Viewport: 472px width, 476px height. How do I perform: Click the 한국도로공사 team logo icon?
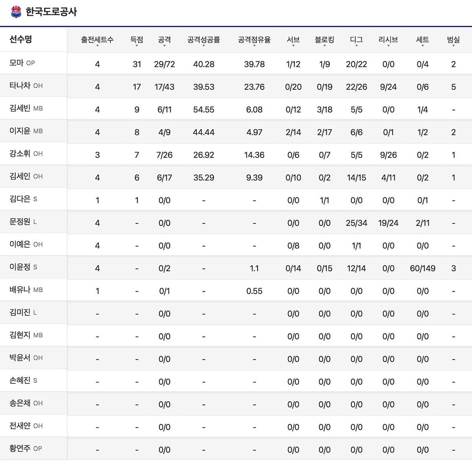coord(16,12)
